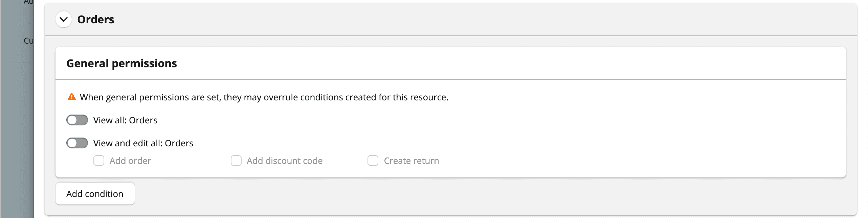Click the 'Add order' label text

130,161
